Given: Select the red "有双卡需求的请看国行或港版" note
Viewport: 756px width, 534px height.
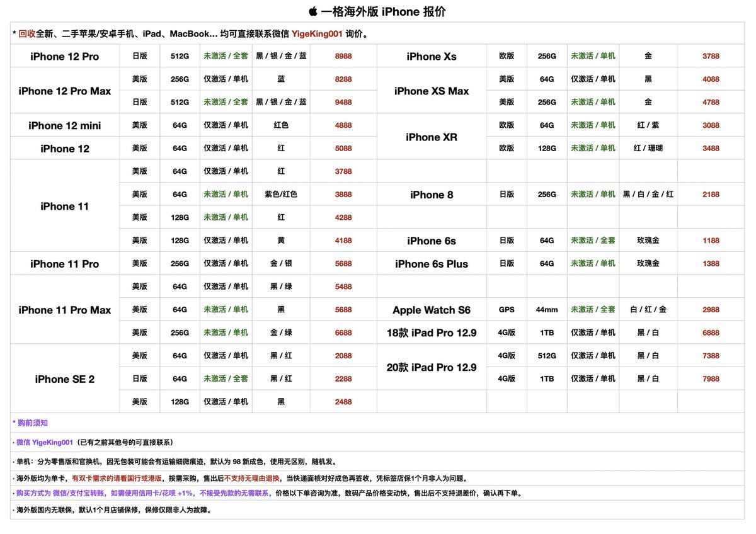Looking at the screenshot, I should click(x=117, y=479).
